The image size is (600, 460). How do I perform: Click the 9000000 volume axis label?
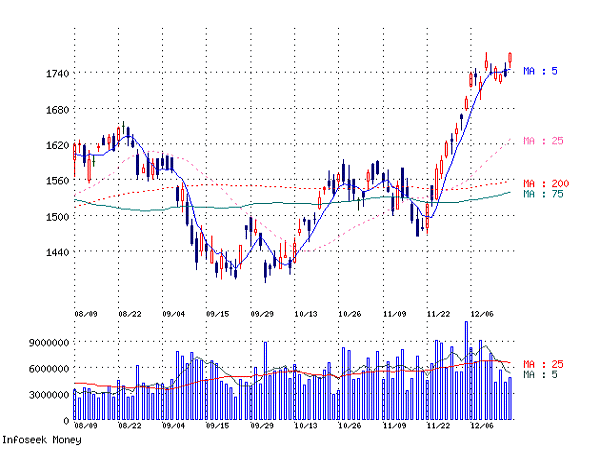(49, 343)
